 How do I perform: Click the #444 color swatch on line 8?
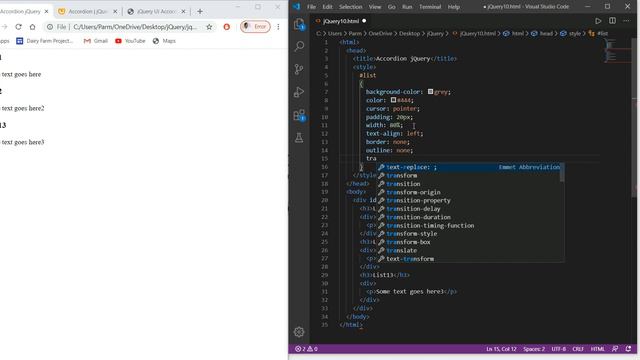[x=393, y=100]
